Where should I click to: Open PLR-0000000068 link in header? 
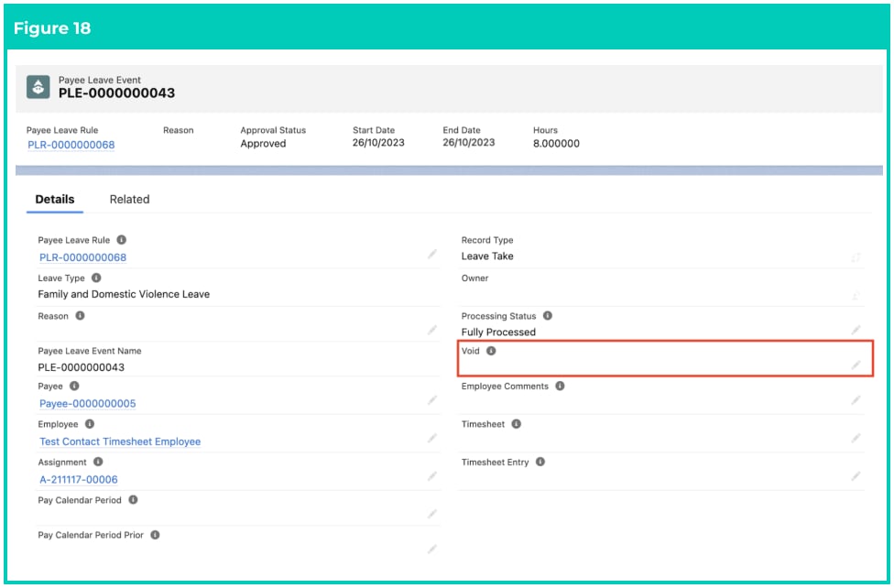71,145
